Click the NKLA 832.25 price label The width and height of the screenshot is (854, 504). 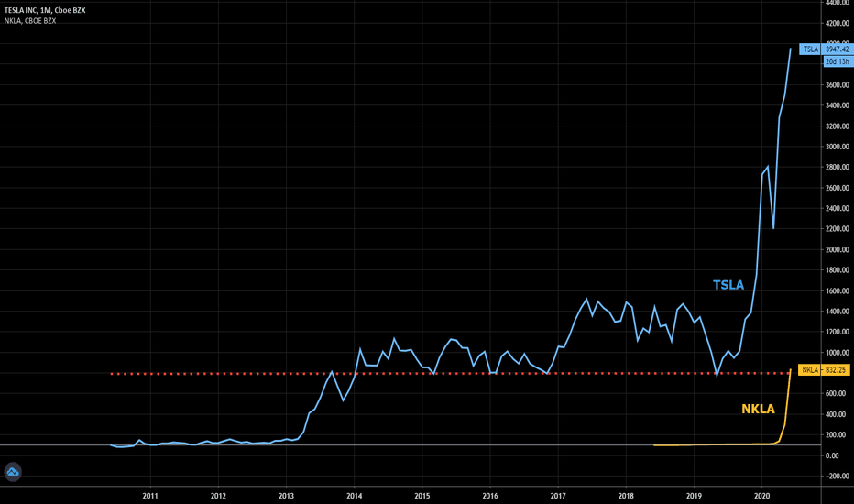click(x=824, y=370)
